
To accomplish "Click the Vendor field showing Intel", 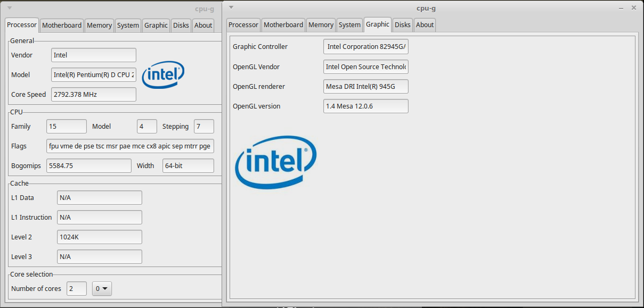I will 94,55.
